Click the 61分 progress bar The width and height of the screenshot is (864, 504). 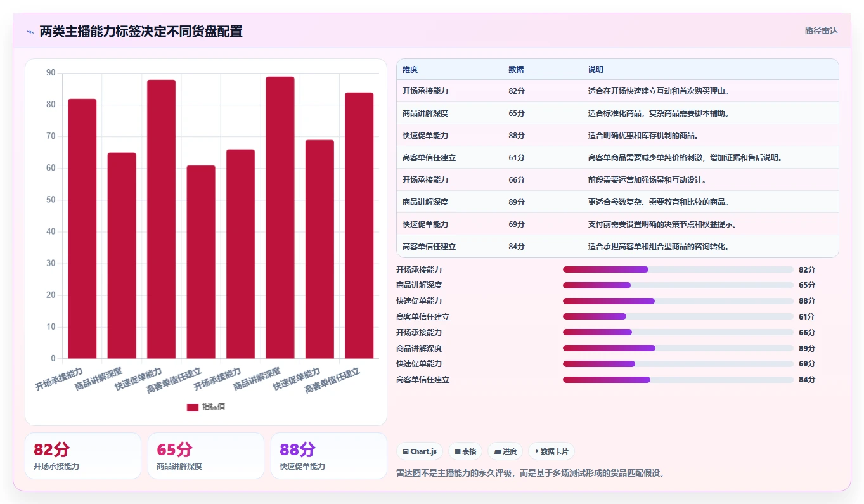tap(678, 316)
